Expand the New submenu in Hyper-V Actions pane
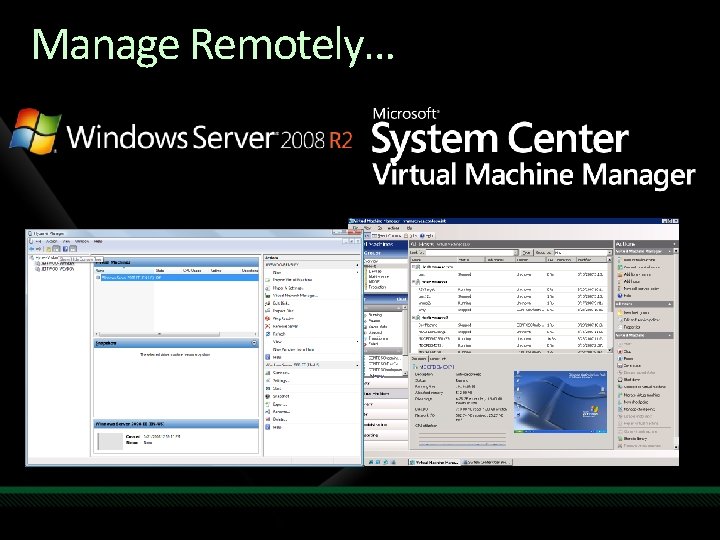720x540 pixels. [x=311, y=272]
